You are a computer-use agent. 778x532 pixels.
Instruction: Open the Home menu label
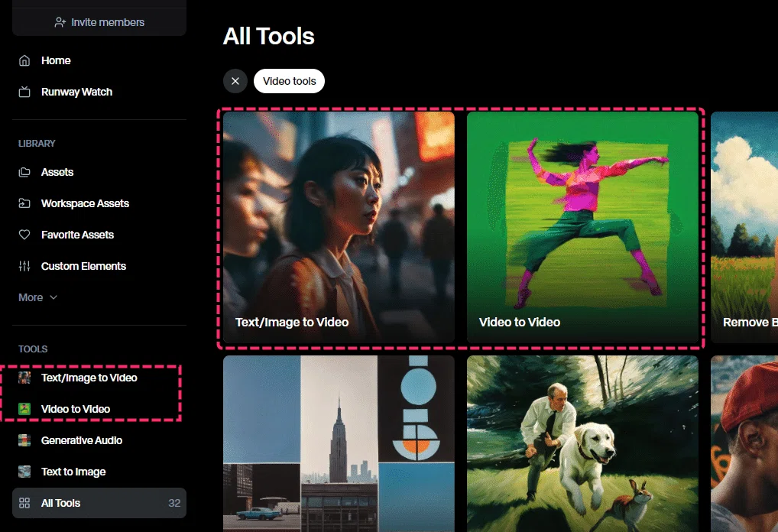pyautogui.click(x=56, y=60)
